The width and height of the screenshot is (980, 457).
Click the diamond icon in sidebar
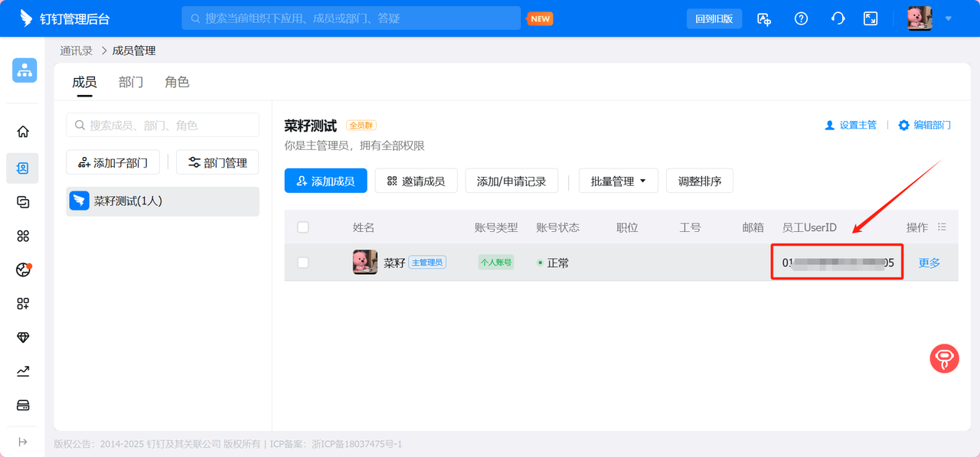pyautogui.click(x=23, y=338)
